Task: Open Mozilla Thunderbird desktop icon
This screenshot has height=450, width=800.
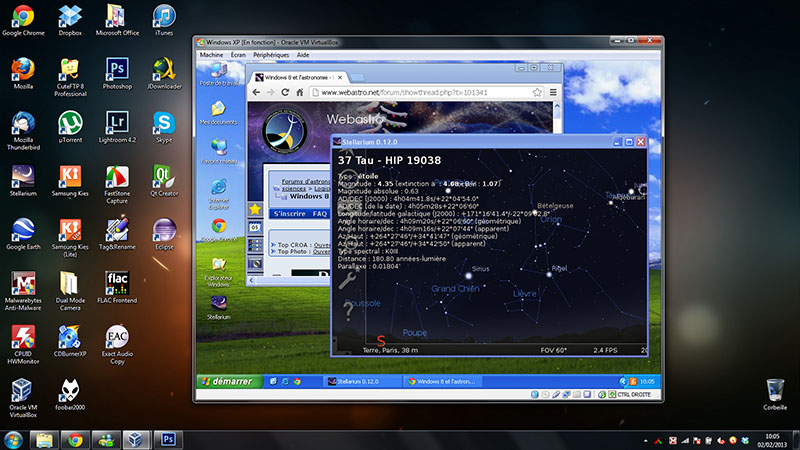Action: 23,131
